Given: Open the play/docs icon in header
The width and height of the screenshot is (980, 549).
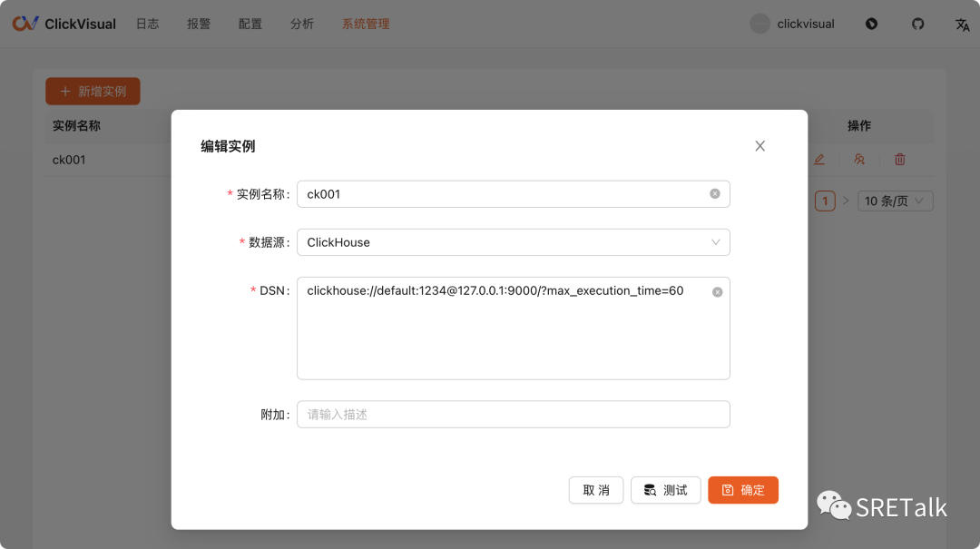Looking at the screenshot, I should (x=871, y=24).
